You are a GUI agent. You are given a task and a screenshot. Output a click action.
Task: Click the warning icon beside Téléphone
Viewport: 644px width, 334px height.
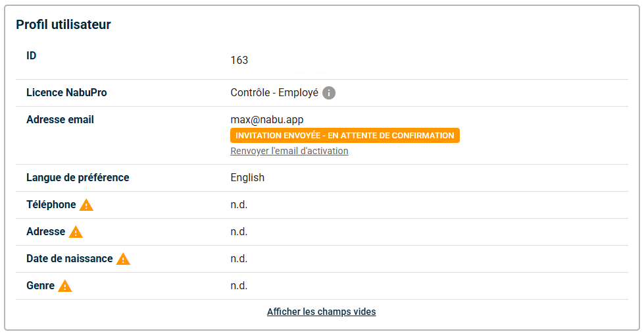[x=86, y=205]
